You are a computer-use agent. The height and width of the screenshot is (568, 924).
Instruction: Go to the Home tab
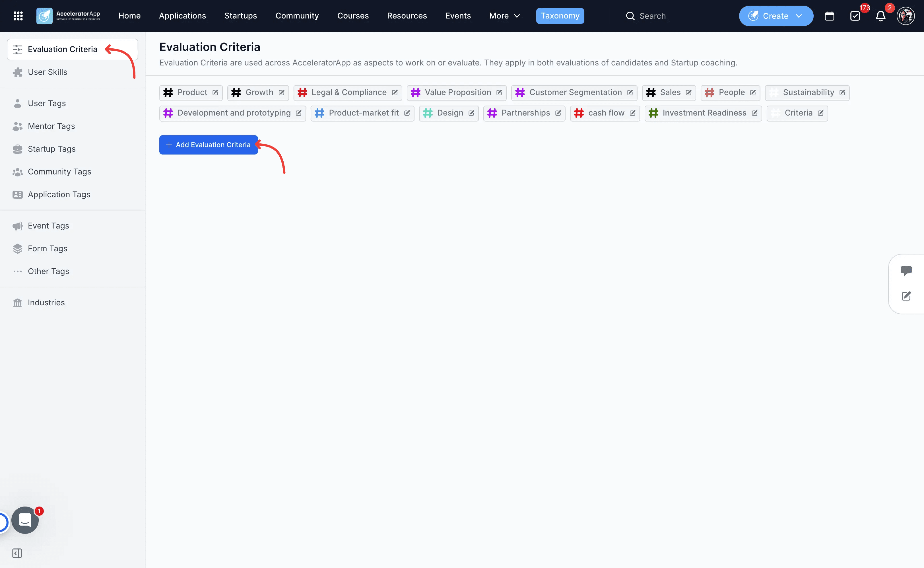pos(129,16)
